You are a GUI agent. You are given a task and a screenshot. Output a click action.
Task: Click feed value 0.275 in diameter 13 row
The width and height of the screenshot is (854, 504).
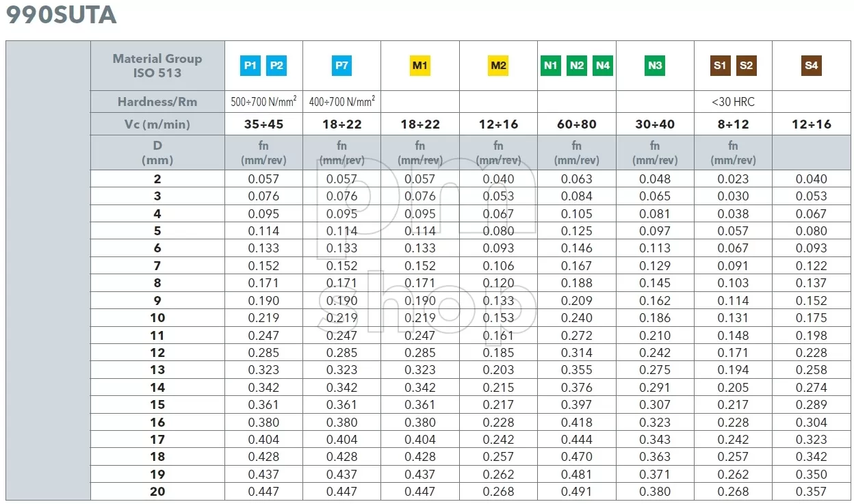[655, 370]
